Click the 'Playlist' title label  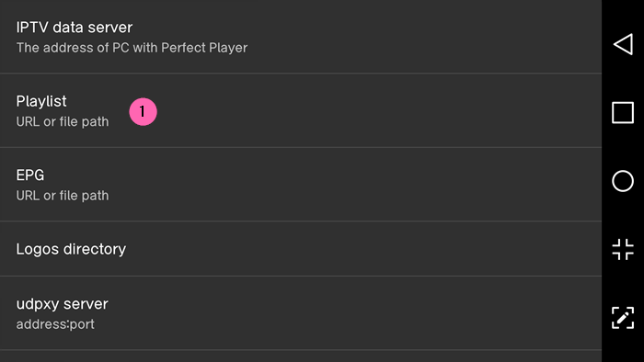[x=41, y=101]
